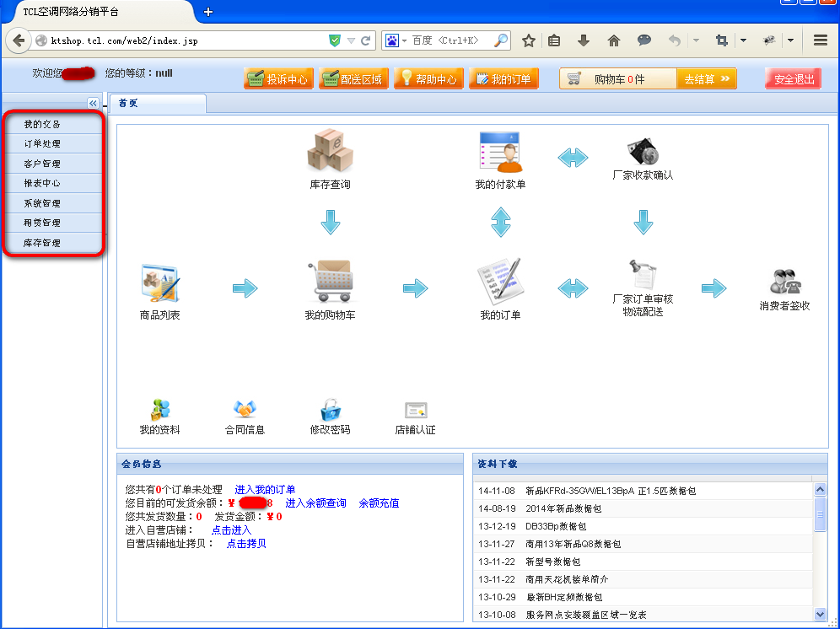Open the dropdown beside the bug icon
This screenshot has width=840, height=629.
pyautogui.click(x=790, y=40)
